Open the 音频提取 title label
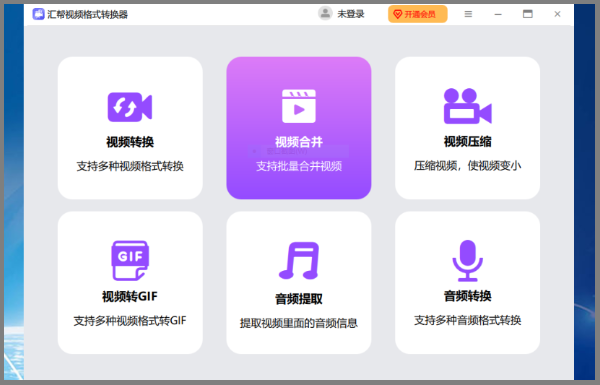600x385 pixels. point(299,299)
